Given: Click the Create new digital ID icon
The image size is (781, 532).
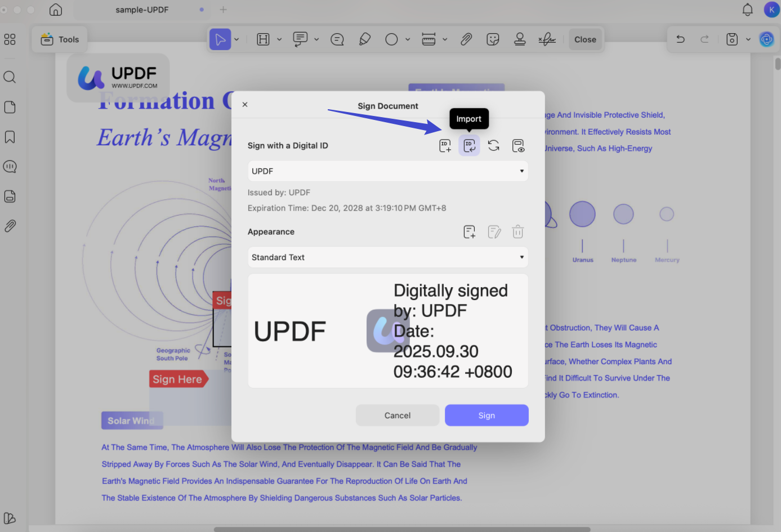Looking at the screenshot, I should click(x=445, y=146).
